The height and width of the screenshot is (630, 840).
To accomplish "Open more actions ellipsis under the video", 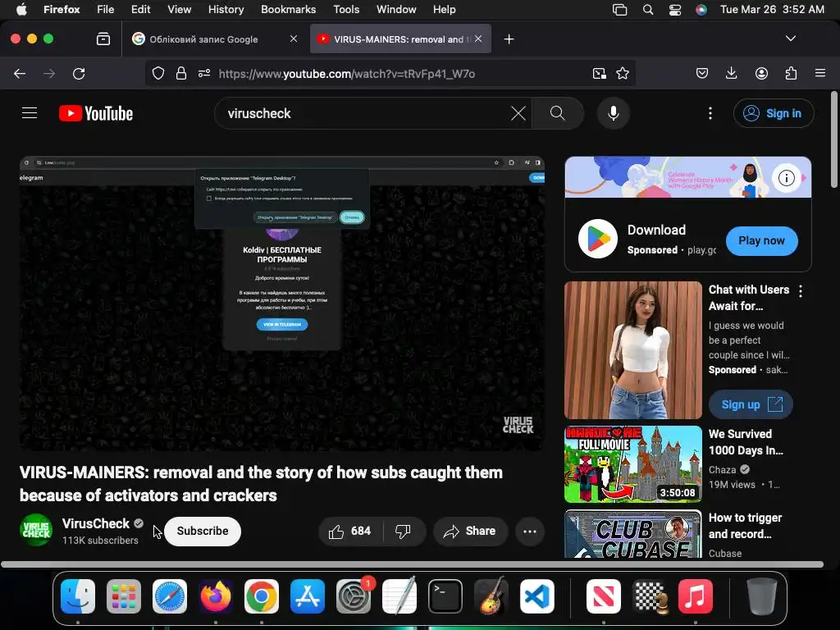I will pyautogui.click(x=530, y=532).
